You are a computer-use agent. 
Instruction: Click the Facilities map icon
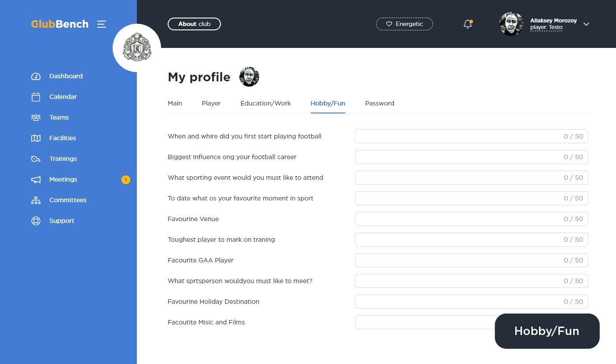[x=36, y=138]
